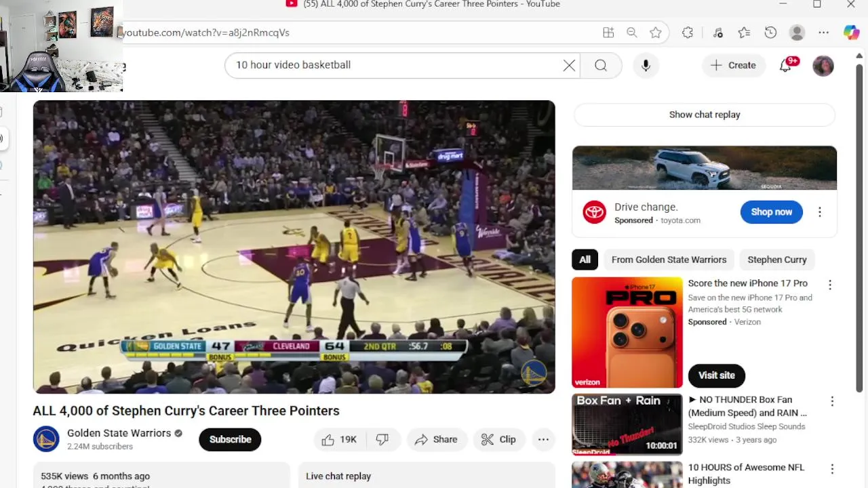This screenshot has height=488, width=868.
Task: Select From Golden State Warriors chip
Action: pos(669,260)
